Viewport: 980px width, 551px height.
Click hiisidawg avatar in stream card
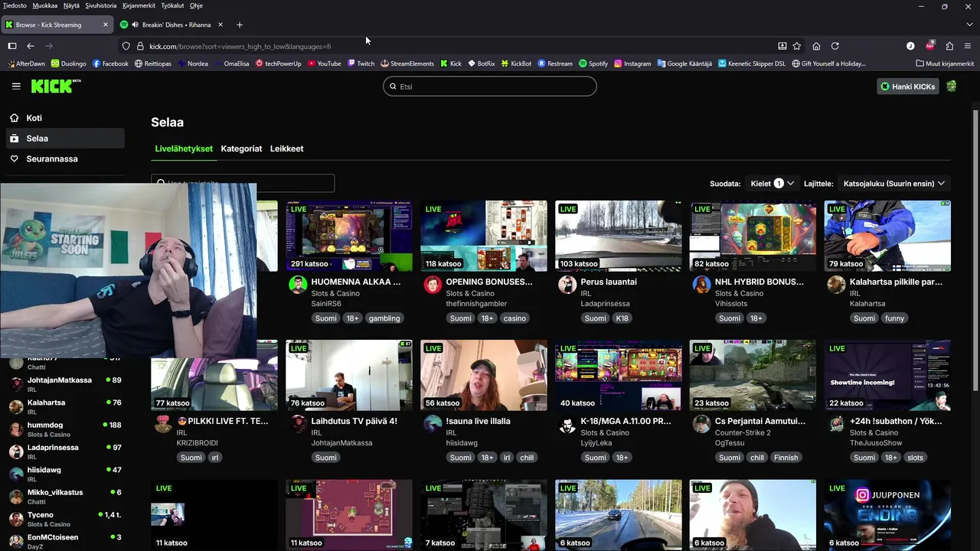(433, 424)
